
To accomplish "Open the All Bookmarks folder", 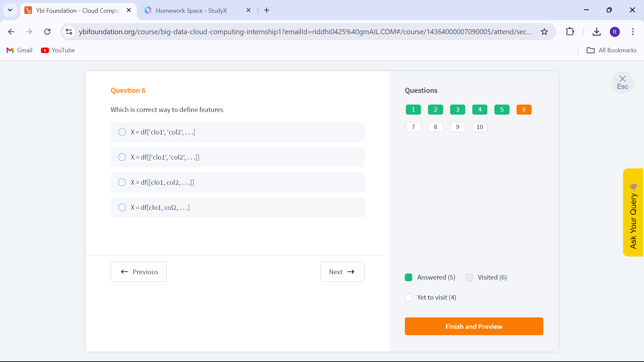I will [611, 50].
